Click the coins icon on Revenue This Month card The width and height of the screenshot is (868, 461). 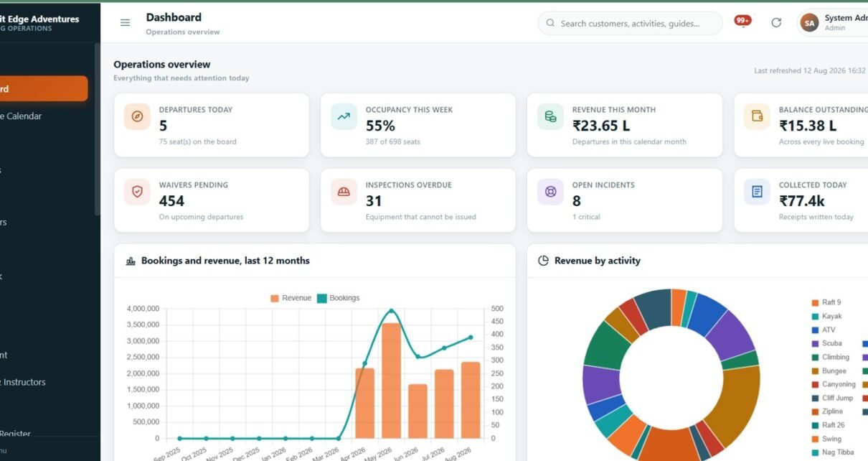coord(550,116)
